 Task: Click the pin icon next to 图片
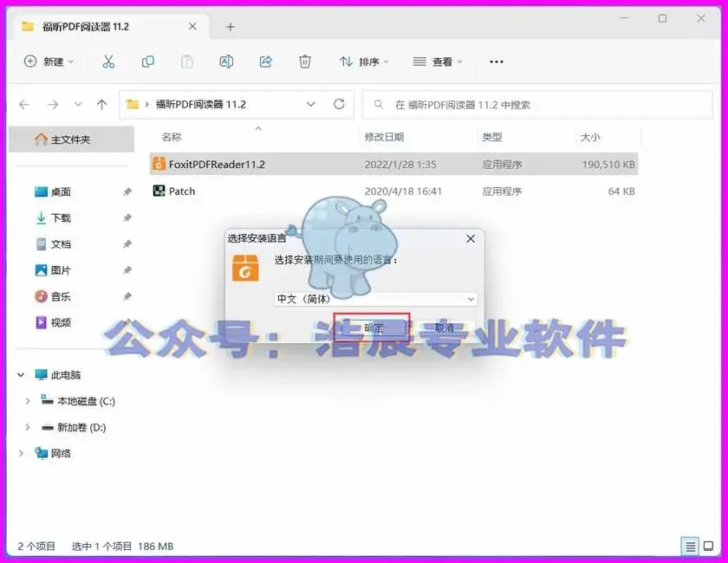[x=127, y=270]
